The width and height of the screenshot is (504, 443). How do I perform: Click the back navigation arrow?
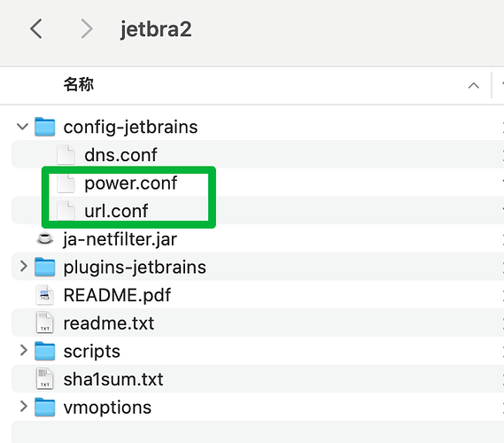[x=36, y=28]
